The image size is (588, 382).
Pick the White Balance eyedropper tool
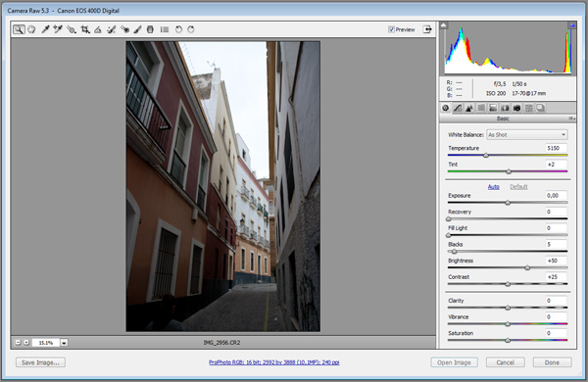45,29
